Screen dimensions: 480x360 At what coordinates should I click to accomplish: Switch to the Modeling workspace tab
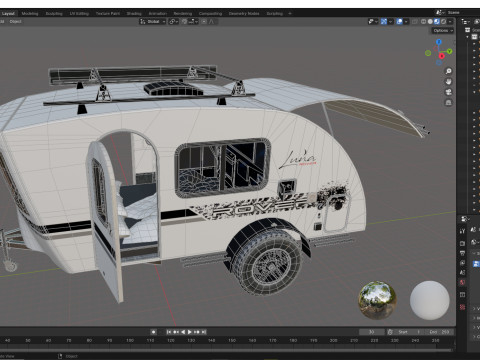30,13
